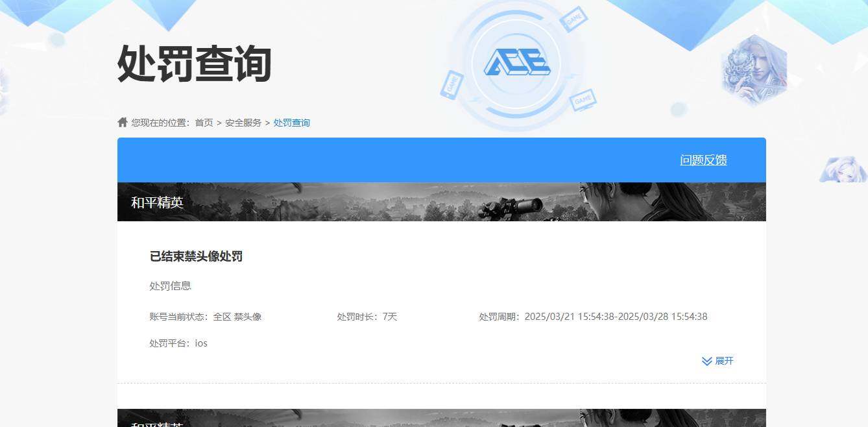Click the 处罚周期 date range text
The width and height of the screenshot is (868, 427).
[x=594, y=317]
